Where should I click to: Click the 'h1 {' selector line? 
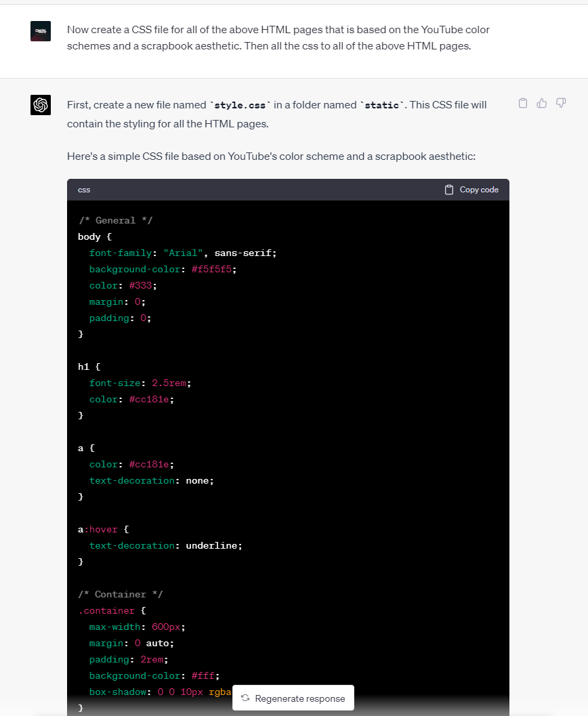coord(89,366)
